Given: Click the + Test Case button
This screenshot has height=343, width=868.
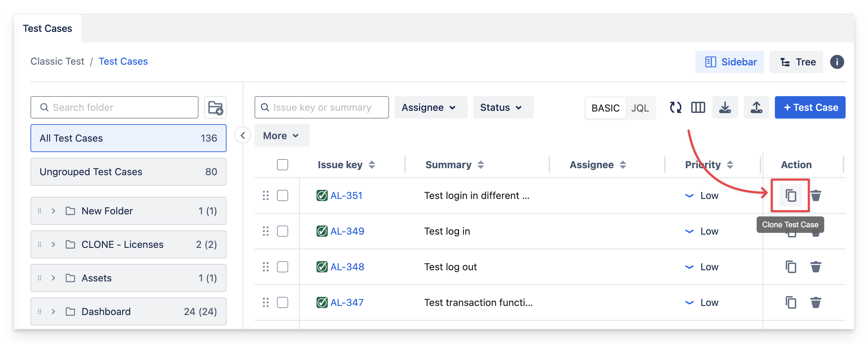Looking at the screenshot, I should click(x=810, y=108).
